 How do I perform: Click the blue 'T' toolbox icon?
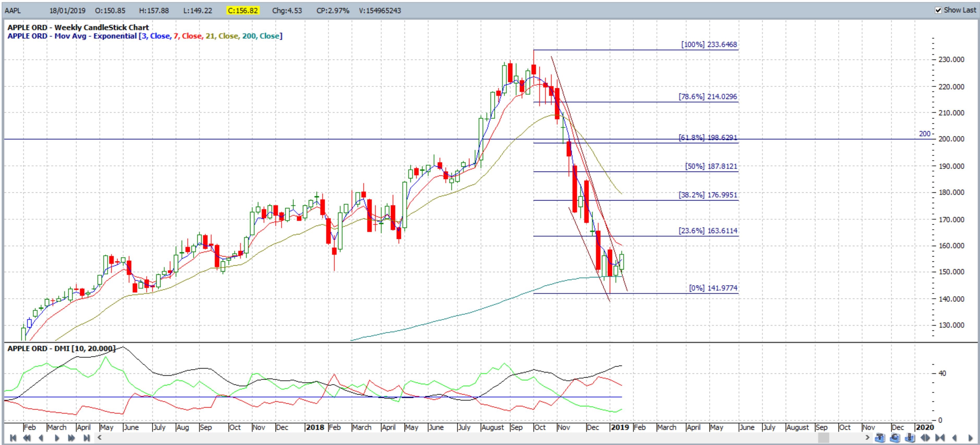coord(880,438)
